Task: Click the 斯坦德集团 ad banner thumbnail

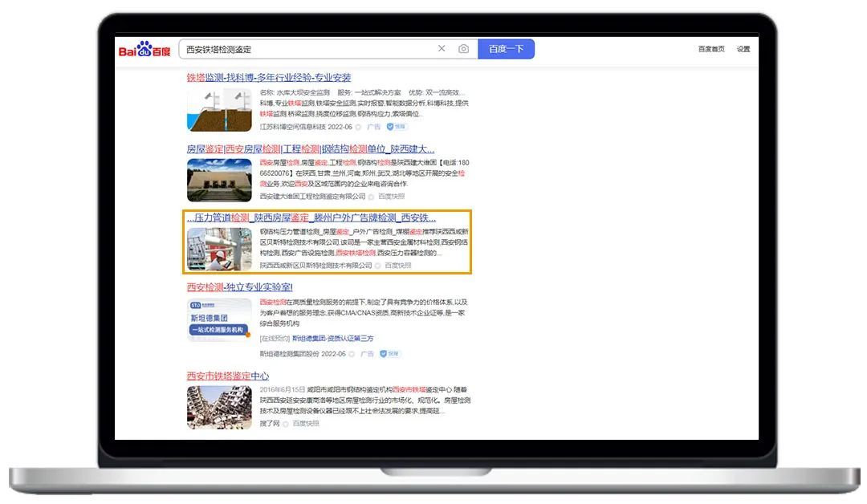Action: [x=219, y=319]
